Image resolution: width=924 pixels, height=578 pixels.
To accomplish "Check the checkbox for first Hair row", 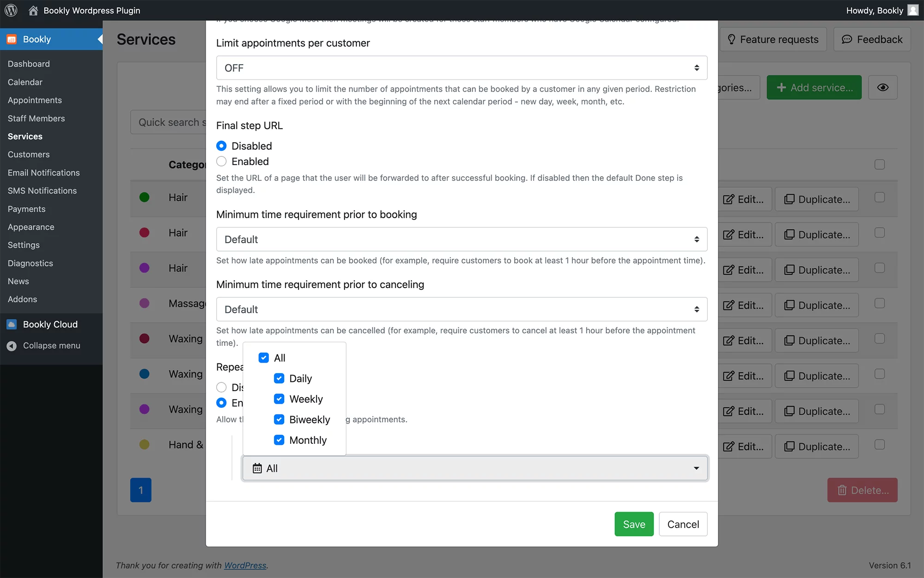I will tap(880, 197).
